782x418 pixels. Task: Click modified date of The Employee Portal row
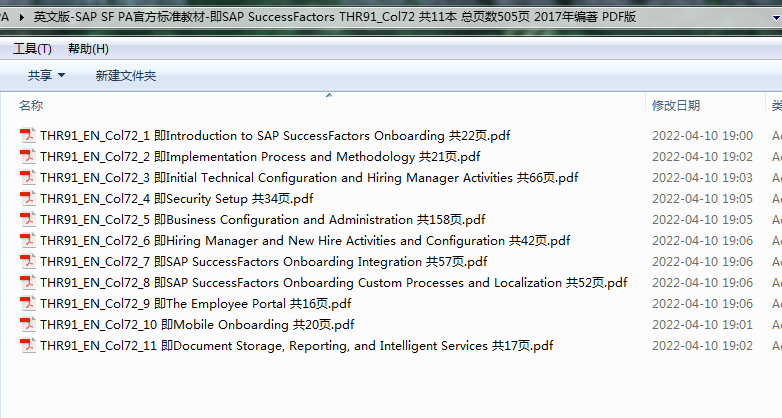coord(702,303)
